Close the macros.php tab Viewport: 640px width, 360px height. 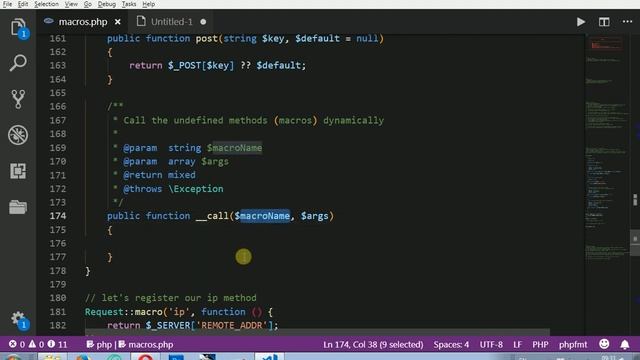pos(118,22)
